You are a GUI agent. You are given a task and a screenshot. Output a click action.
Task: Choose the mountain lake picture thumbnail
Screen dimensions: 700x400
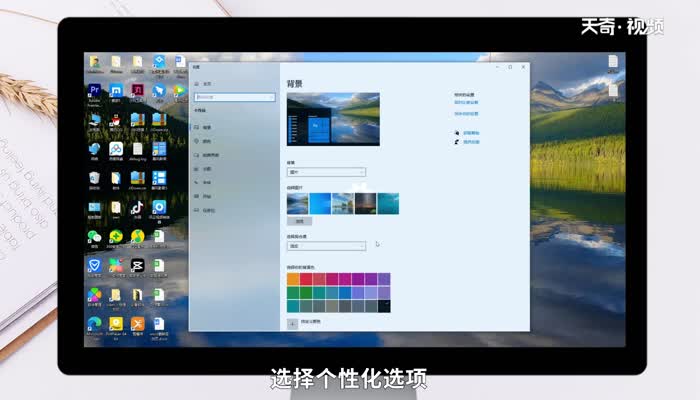click(297, 204)
